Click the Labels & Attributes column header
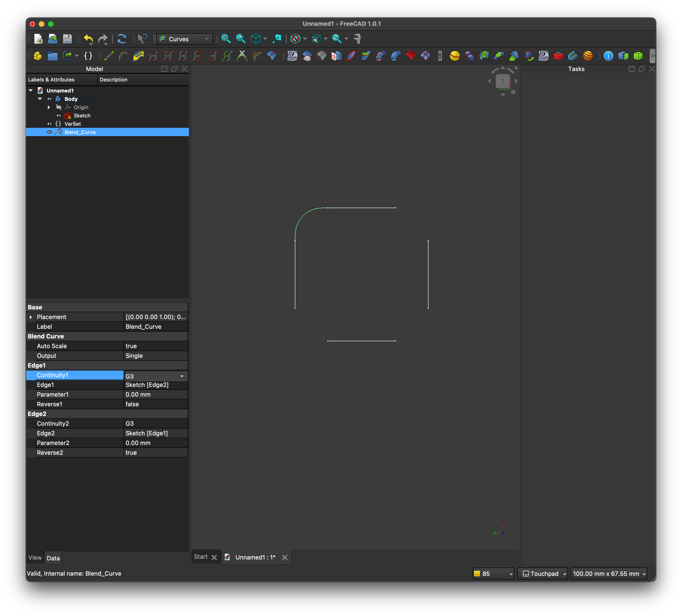The height and width of the screenshot is (616, 682). click(62, 80)
